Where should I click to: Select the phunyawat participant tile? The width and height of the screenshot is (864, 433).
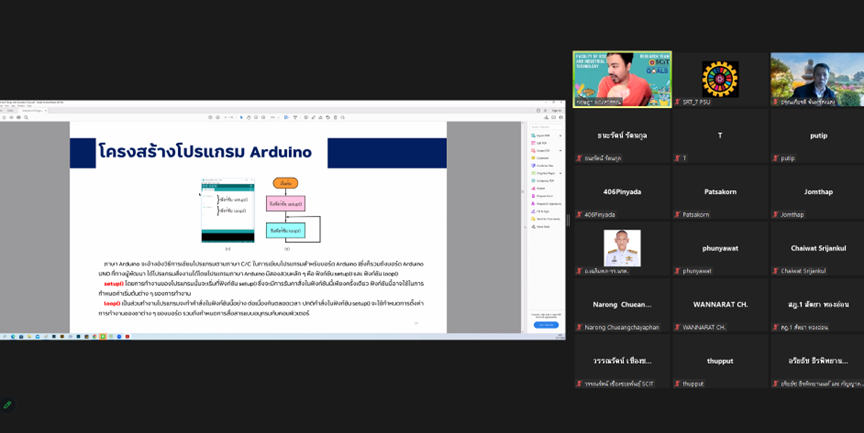coord(720,248)
